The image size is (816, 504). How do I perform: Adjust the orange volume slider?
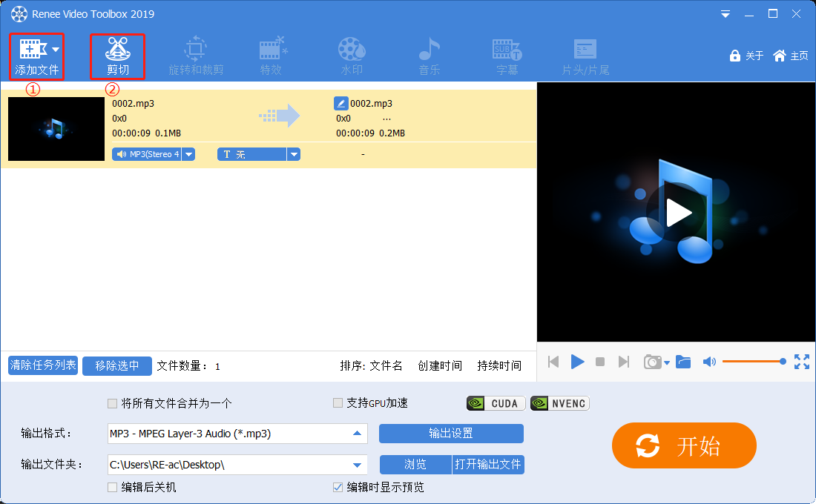coord(754,362)
